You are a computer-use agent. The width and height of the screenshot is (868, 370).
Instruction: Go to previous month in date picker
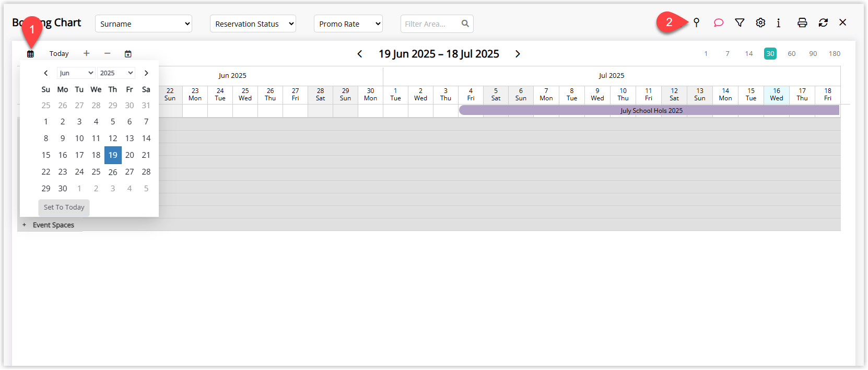[x=46, y=73]
